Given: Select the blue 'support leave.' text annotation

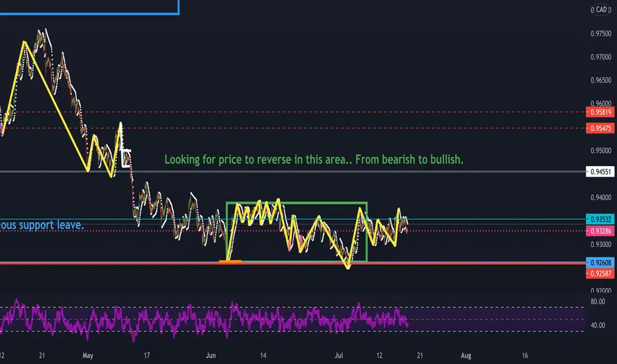Looking at the screenshot, I should point(42,225).
